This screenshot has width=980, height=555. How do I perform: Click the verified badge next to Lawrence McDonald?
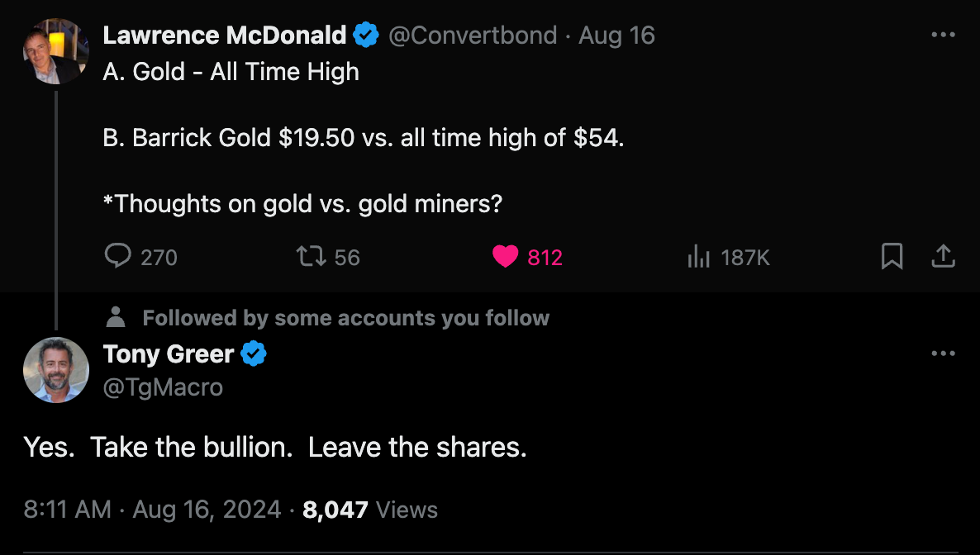click(365, 35)
